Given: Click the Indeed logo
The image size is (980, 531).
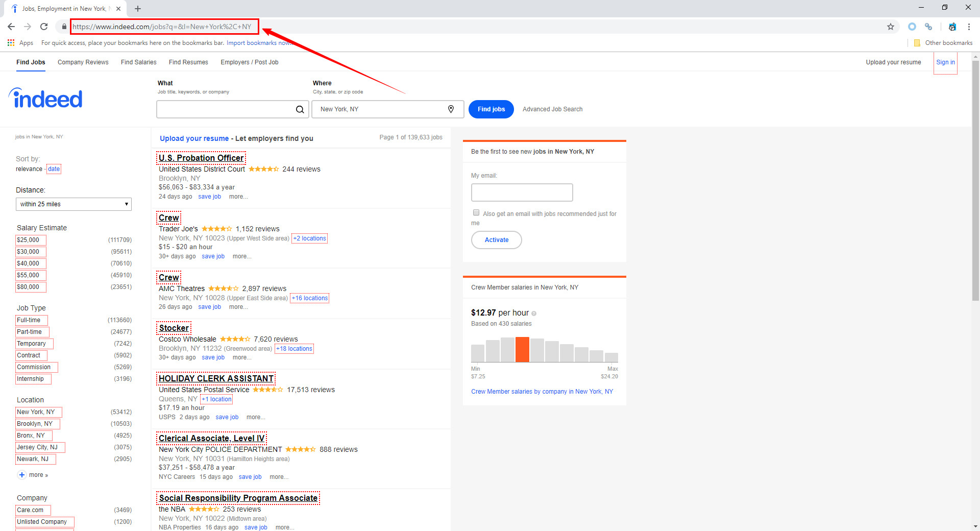Looking at the screenshot, I should coord(45,98).
